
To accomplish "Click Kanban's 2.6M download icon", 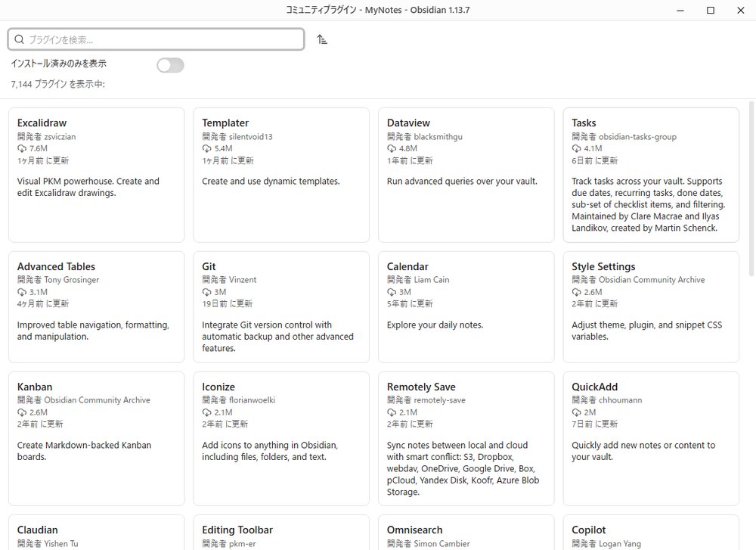I will coord(22,412).
